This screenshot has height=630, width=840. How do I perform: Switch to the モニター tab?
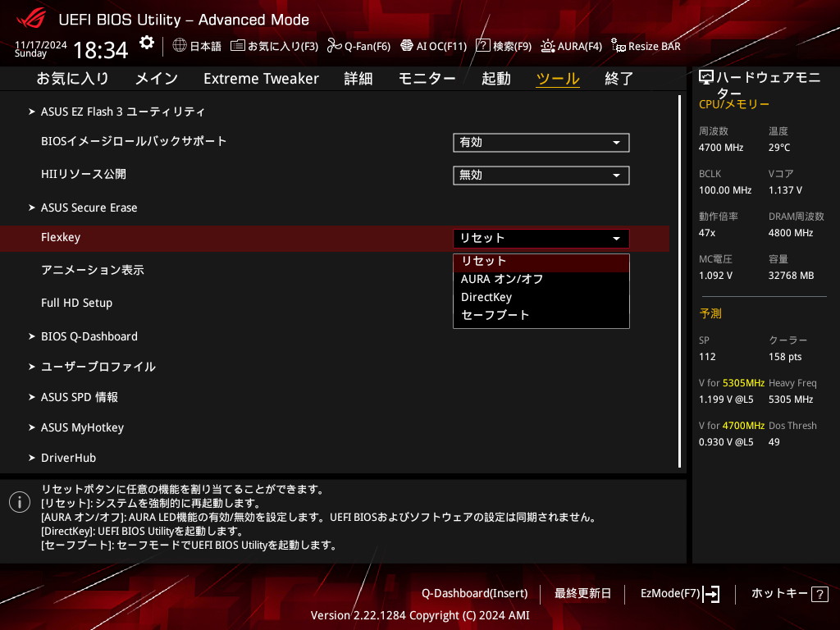coord(427,79)
